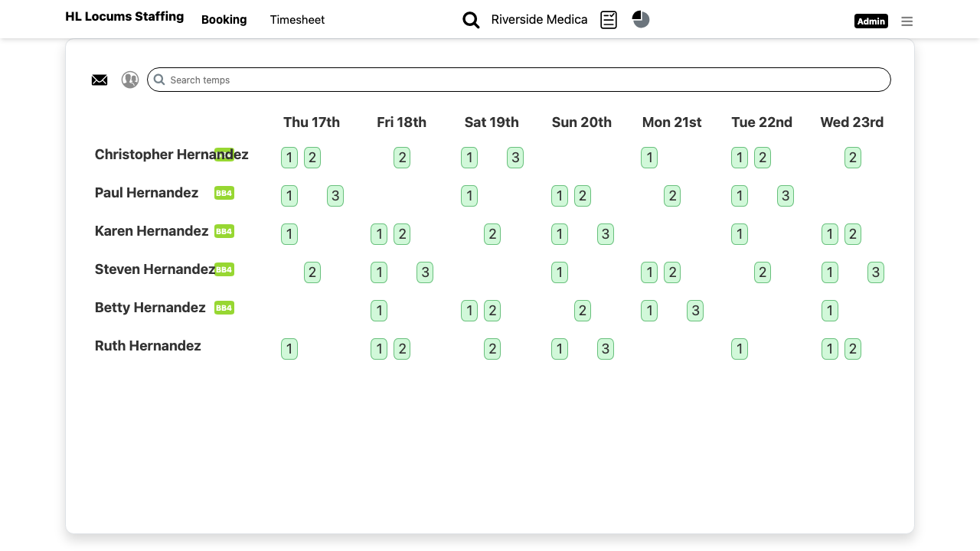This screenshot has height=551, width=980.
Task: Open Ruth Hernandez's profile
Action: (148, 346)
